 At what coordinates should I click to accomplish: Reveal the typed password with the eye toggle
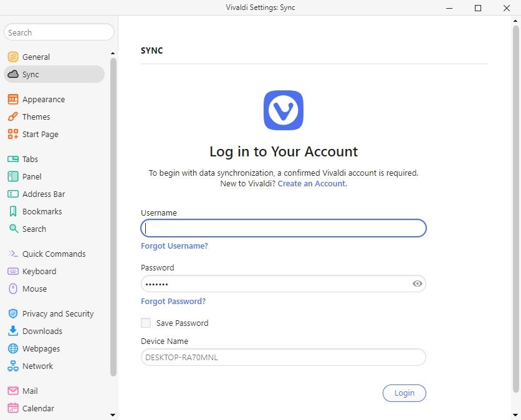(416, 284)
